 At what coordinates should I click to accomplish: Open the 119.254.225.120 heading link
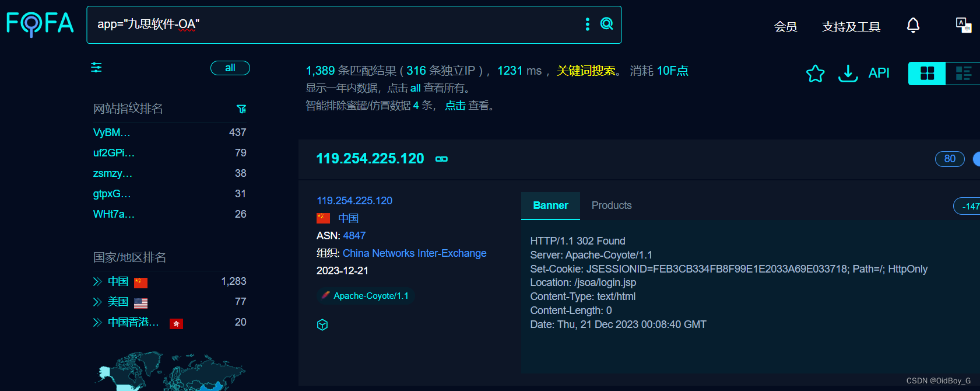370,159
